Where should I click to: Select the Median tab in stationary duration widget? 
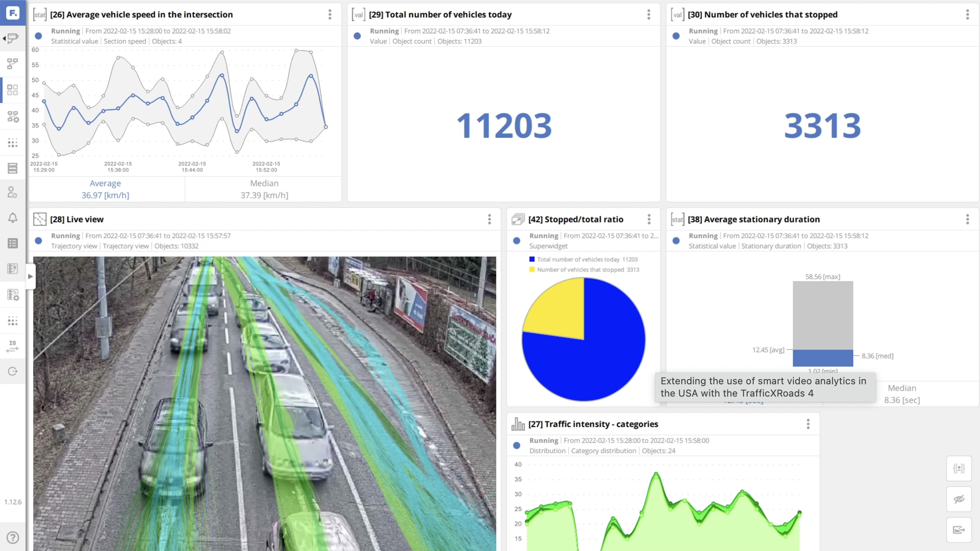(902, 394)
